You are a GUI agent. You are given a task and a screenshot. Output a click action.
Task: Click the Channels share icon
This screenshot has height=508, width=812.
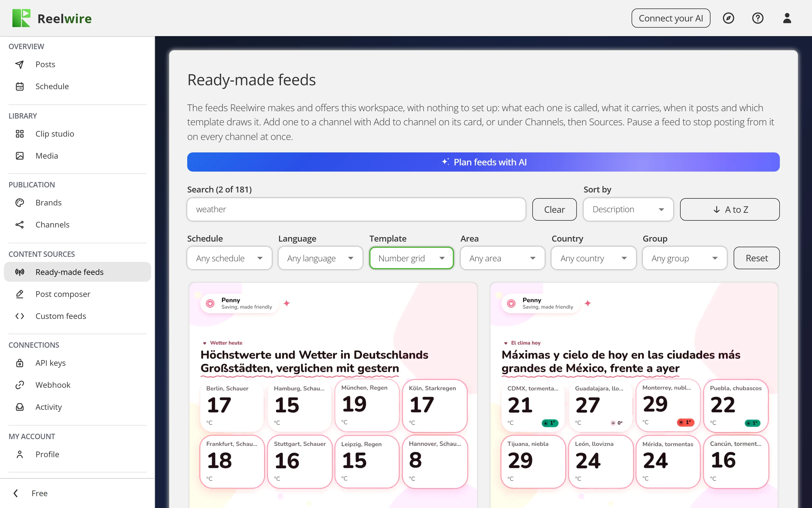[20, 224]
